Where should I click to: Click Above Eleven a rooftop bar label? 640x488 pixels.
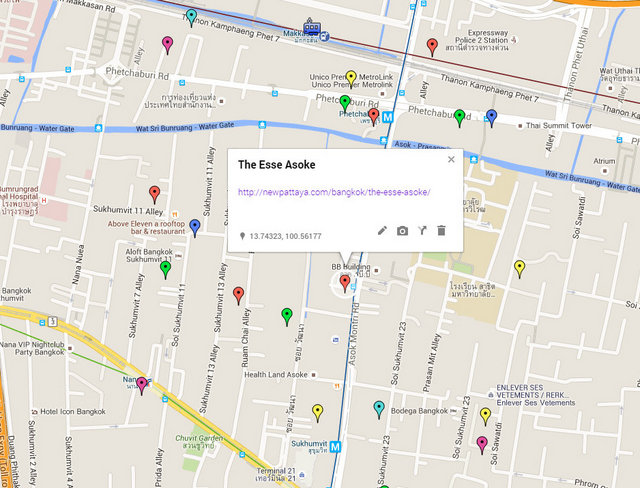[x=146, y=227]
